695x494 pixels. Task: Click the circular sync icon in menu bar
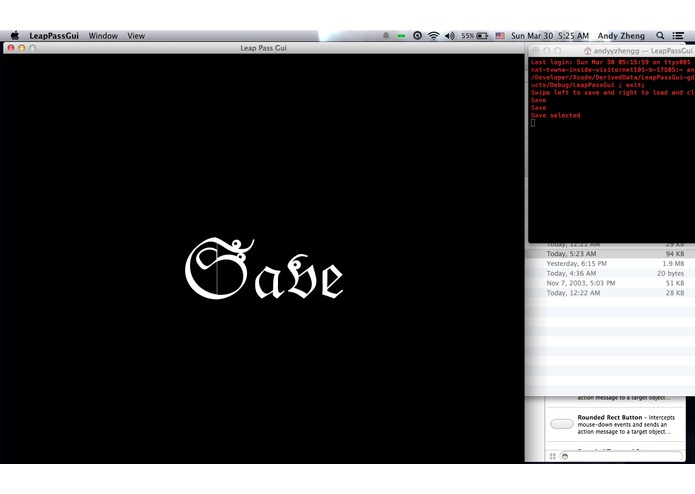[x=417, y=35]
